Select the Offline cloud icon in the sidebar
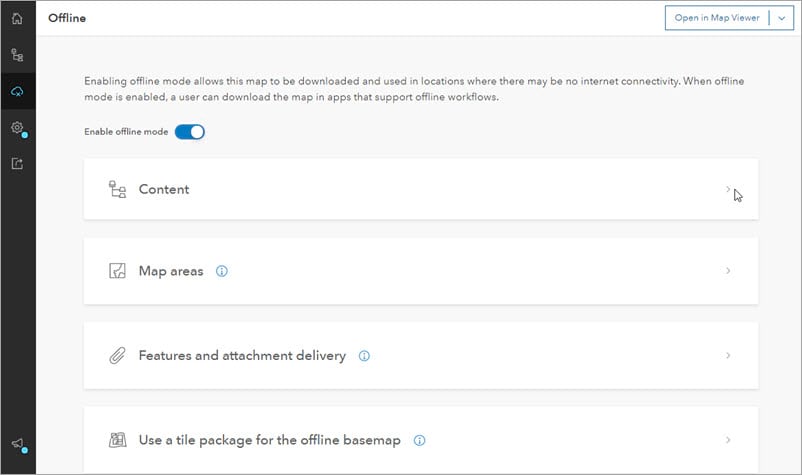 (x=17, y=92)
